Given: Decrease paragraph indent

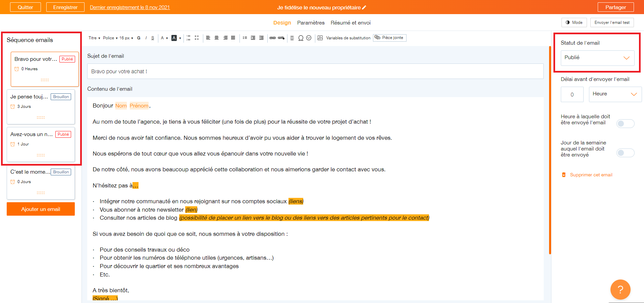Looking at the screenshot, I should [261, 38].
